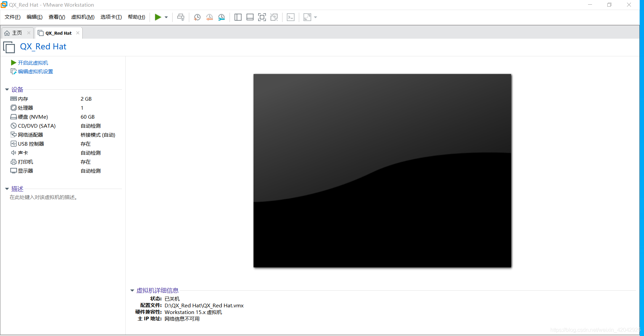Open the console view icon
Image resolution: width=644 pixels, height=336 pixels.
click(291, 17)
